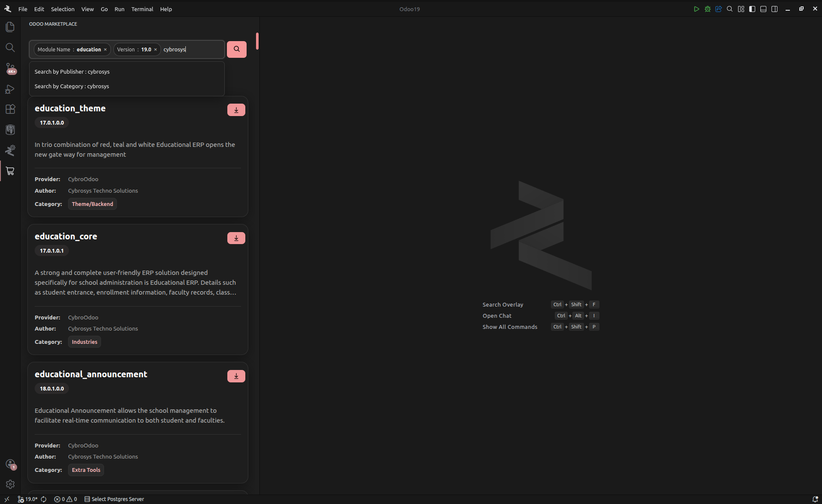Click the marketplace sidebar scrollbar thumb

[x=257, y=41]
